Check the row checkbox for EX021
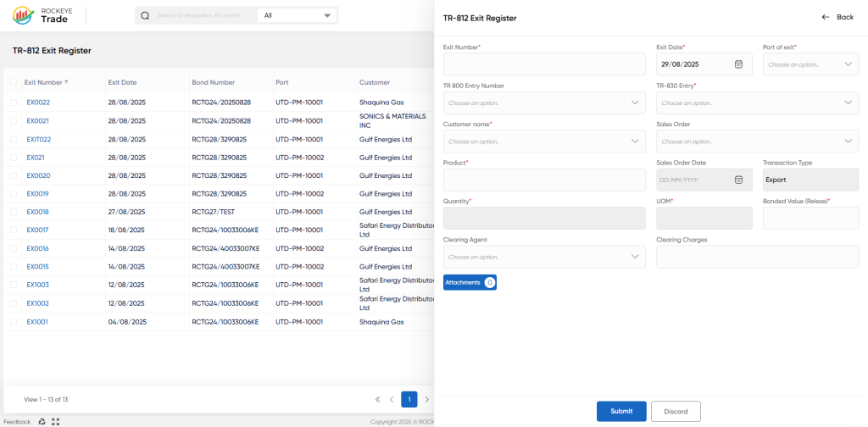Screen dimensions: 868x427 point(14,158)
